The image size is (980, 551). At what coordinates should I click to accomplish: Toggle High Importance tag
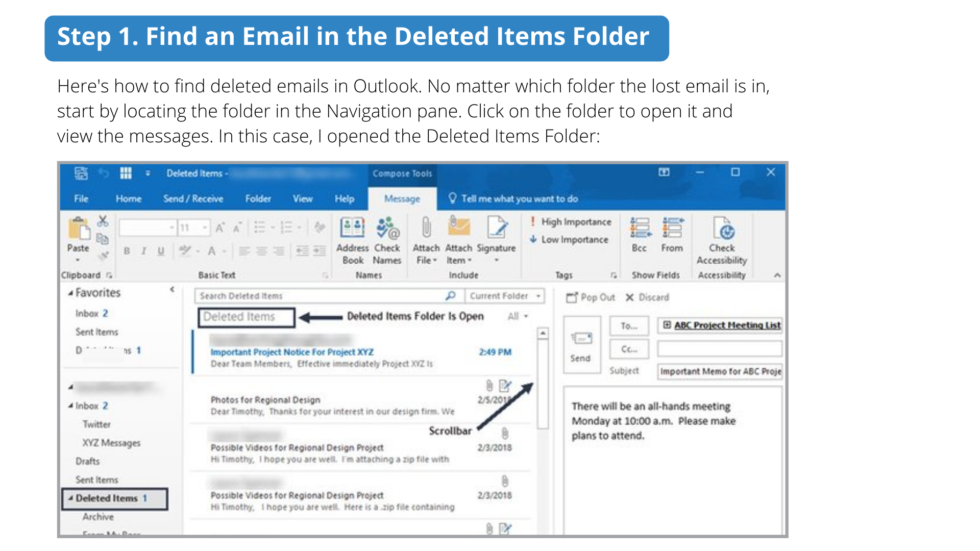571,222
